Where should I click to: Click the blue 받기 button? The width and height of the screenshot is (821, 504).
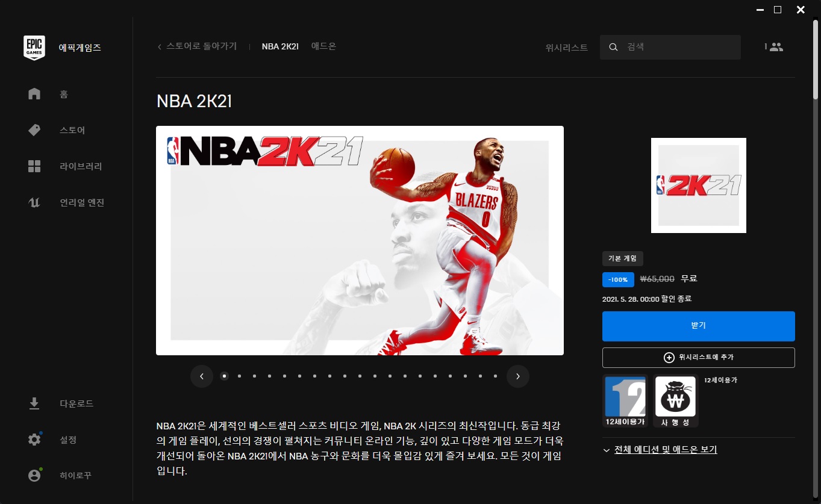699,326
